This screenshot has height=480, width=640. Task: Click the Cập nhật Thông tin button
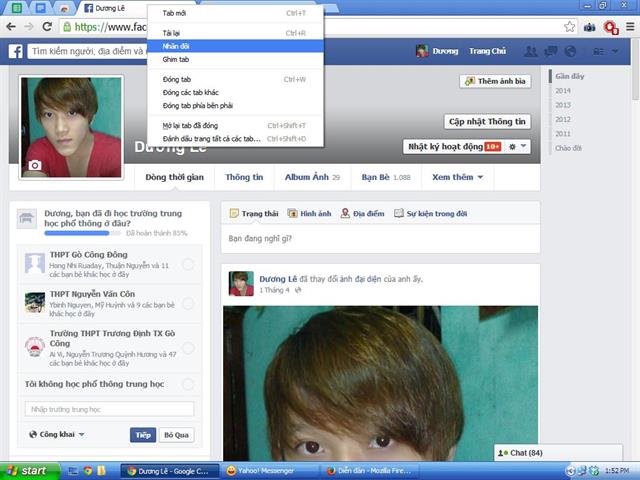coord(486,121)
